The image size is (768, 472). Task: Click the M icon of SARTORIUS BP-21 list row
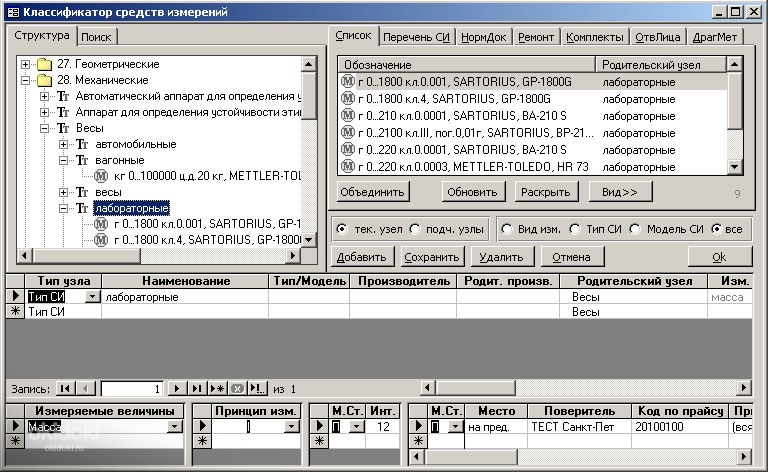(x=347, y=132)
